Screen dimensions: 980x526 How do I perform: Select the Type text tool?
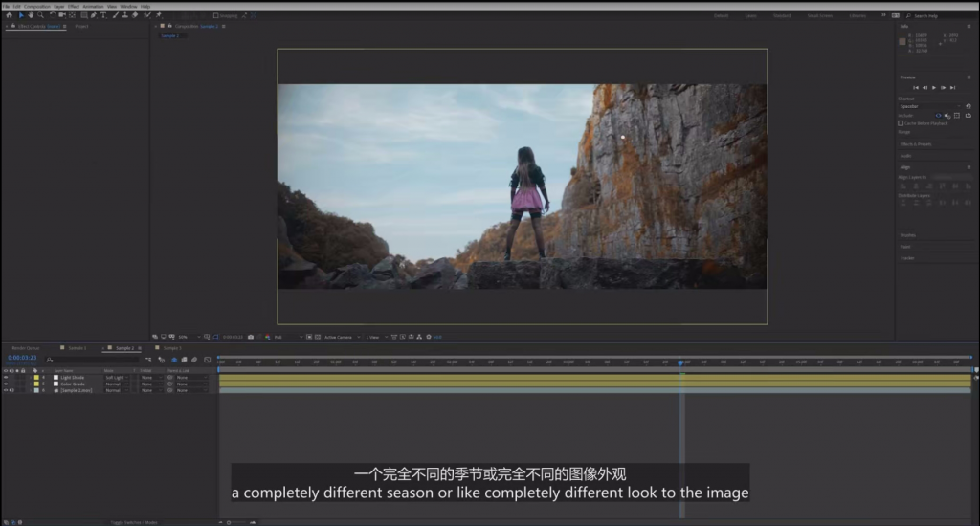(x=103, y=15)
